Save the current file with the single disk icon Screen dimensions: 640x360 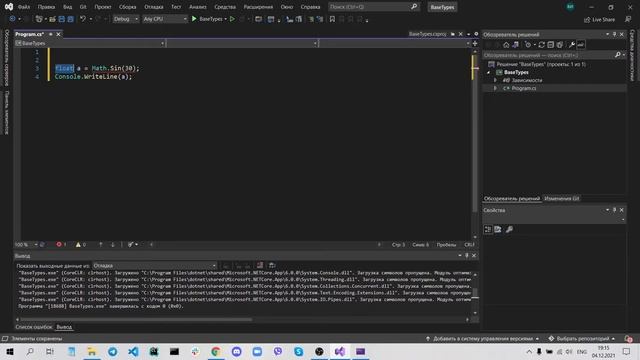(62, 19)
